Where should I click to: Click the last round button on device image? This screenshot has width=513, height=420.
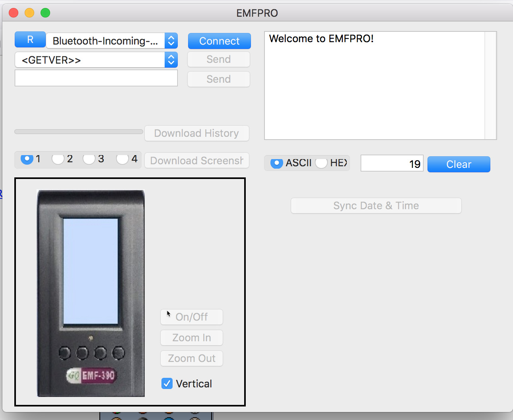[x=118, y=353]
